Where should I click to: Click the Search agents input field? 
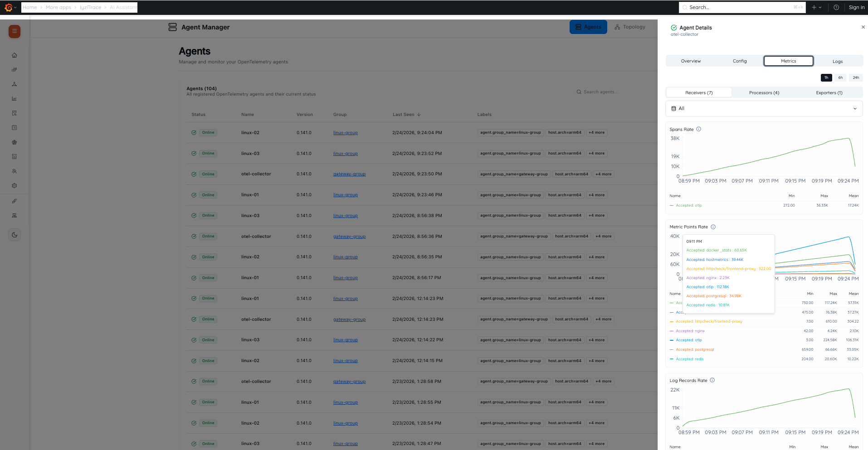(x=601, y=92)
